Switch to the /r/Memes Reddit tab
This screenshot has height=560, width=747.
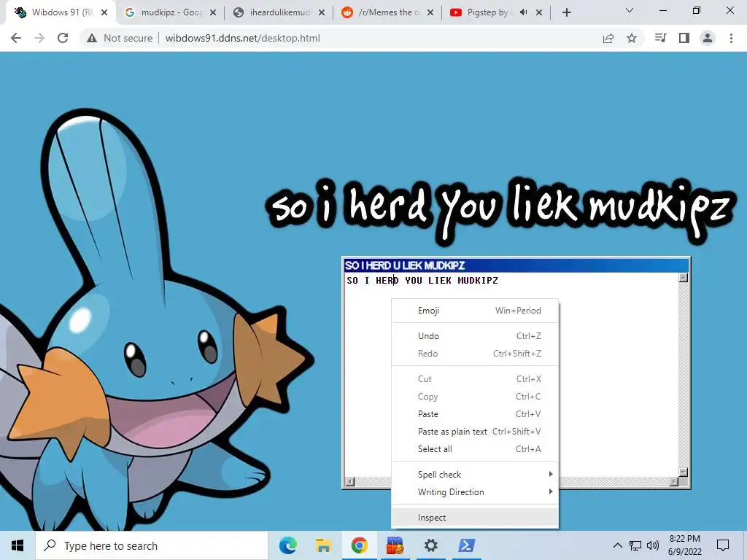pyautogui.click(x=388, y=12)
